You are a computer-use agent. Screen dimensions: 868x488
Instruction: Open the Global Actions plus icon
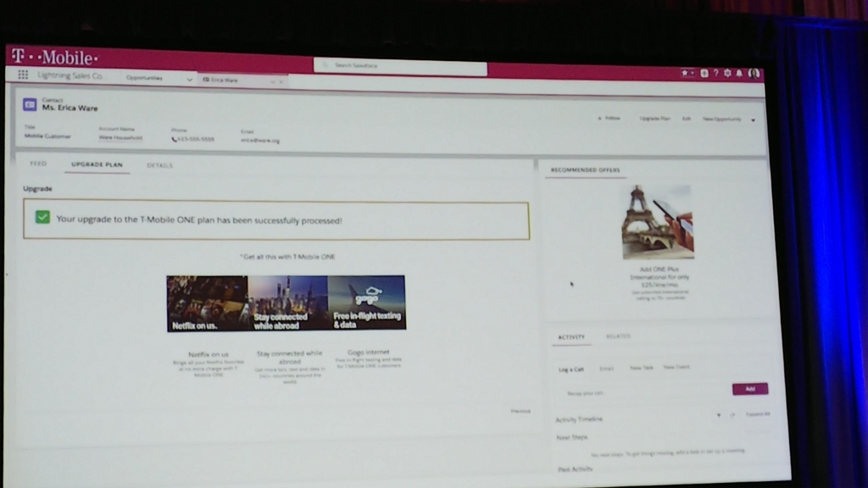(704, 73)
